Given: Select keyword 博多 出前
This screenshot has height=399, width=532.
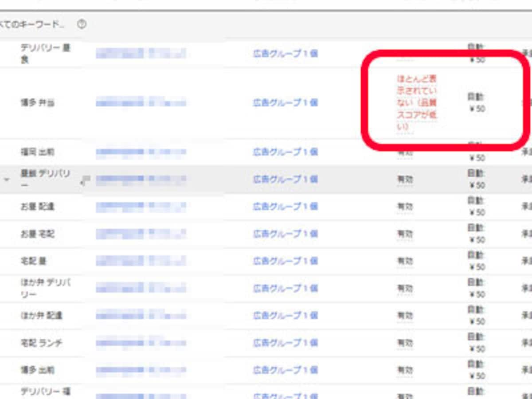Looking at the screenshot, I should point(38,370).
